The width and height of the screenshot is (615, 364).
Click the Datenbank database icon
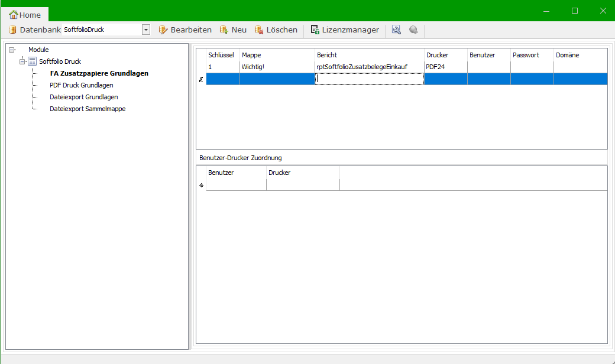[x=13, y=30]
